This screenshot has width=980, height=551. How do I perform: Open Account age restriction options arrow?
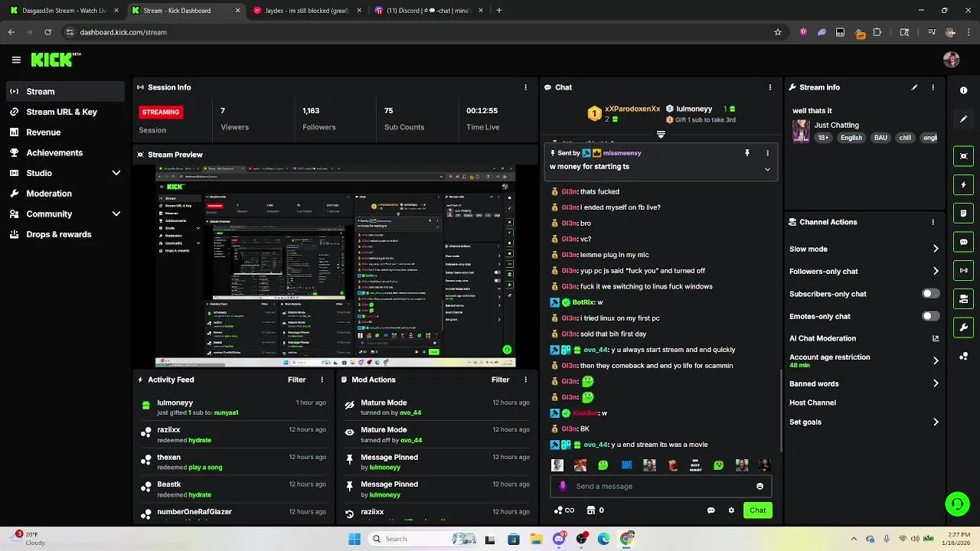click(x=935, y=360)
